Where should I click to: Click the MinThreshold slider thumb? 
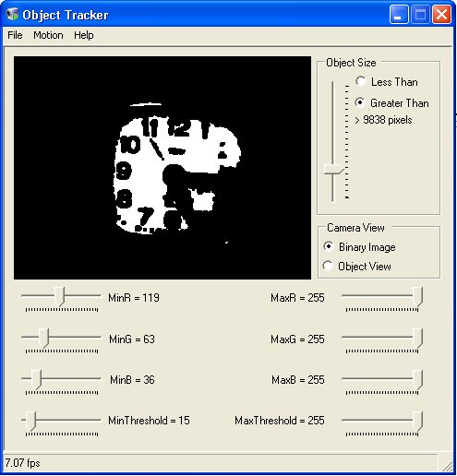[30, 422]
